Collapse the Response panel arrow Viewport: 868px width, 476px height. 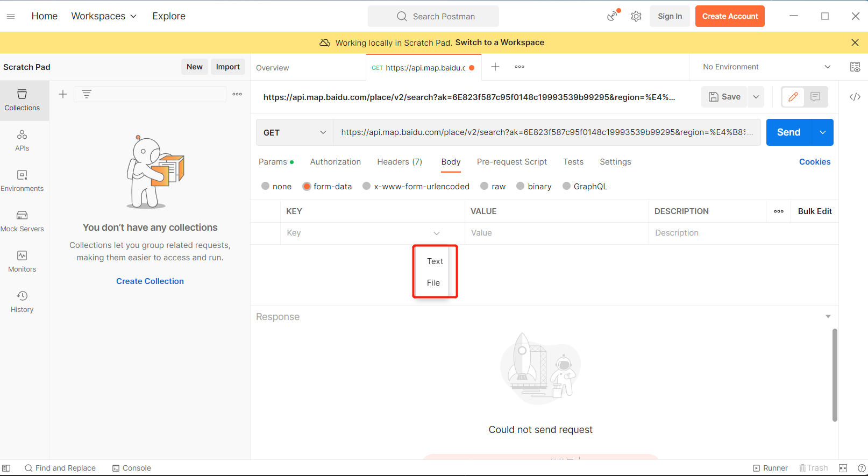pos(828,316)
